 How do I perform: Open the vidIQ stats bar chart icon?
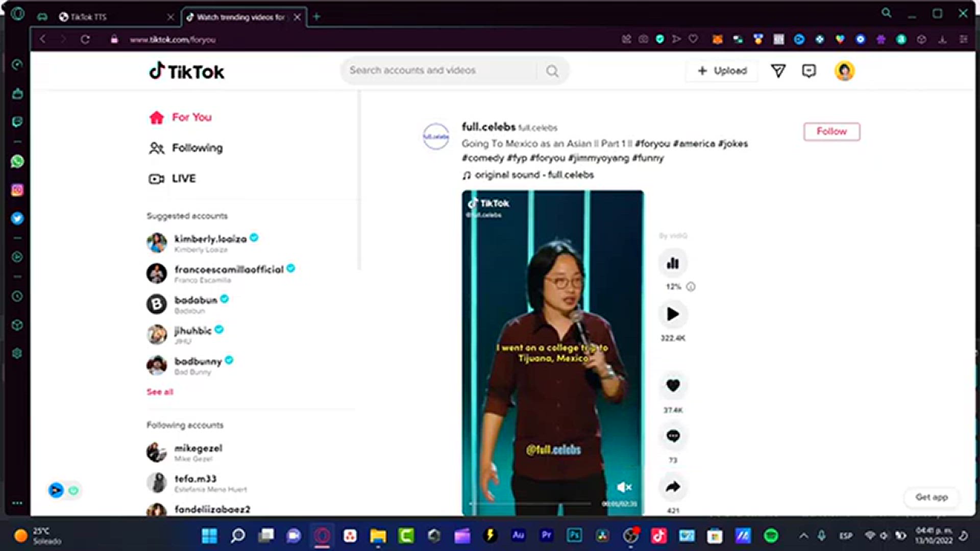pyautogui.click(x=673, y=263)
